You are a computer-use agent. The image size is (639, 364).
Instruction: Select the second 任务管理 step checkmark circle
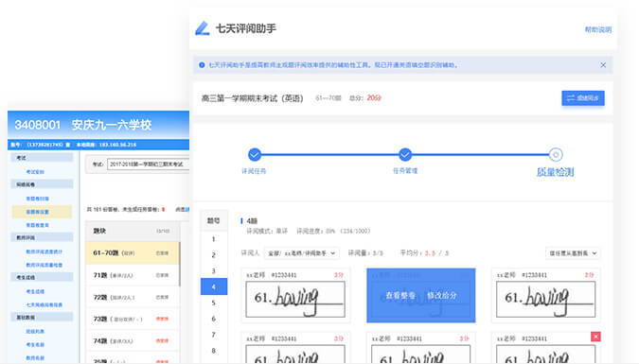point(405,155)
